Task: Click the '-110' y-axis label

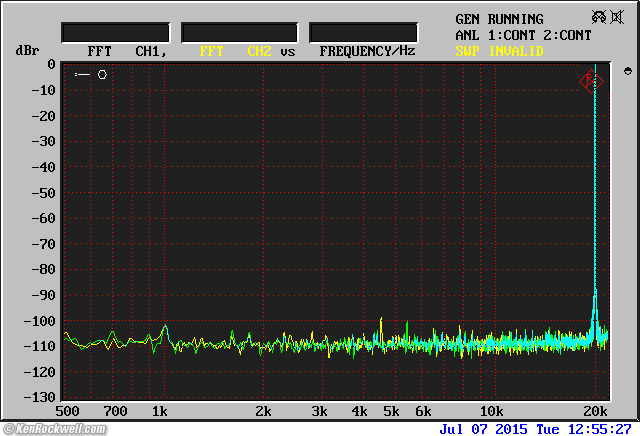Action: [x=39, y=347]
